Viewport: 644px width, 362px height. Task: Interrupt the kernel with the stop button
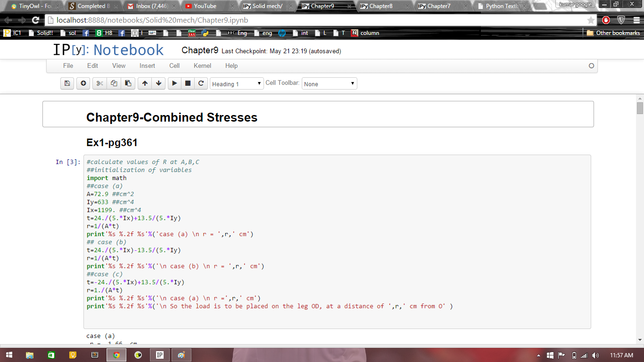188,83
